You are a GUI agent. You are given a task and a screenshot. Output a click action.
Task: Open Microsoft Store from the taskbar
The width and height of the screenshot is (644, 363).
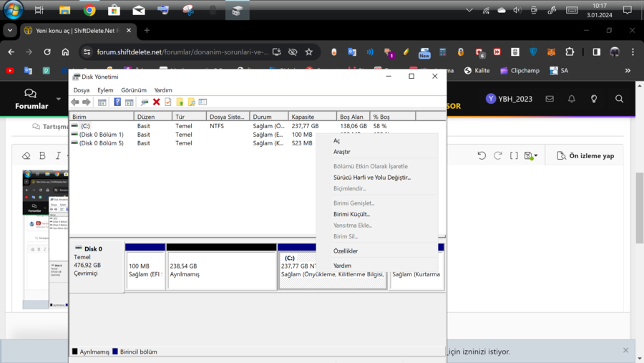coord(114,10)
